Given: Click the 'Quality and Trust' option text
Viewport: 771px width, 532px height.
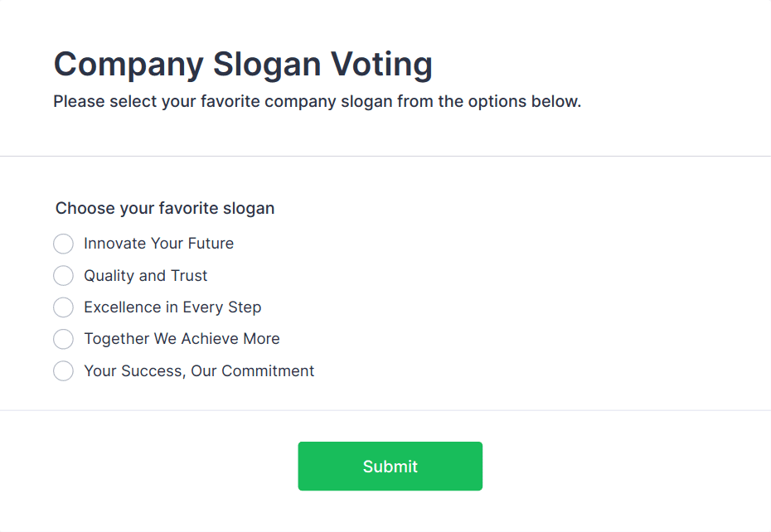Looking at the screenshot, I should pos(145,276).
